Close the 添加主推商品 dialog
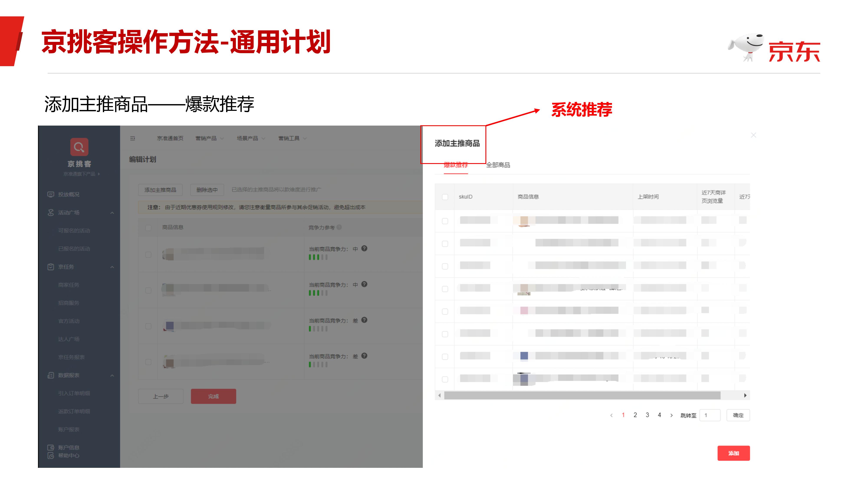The width and height of the screenshot is (868, 488). [754, 135]
